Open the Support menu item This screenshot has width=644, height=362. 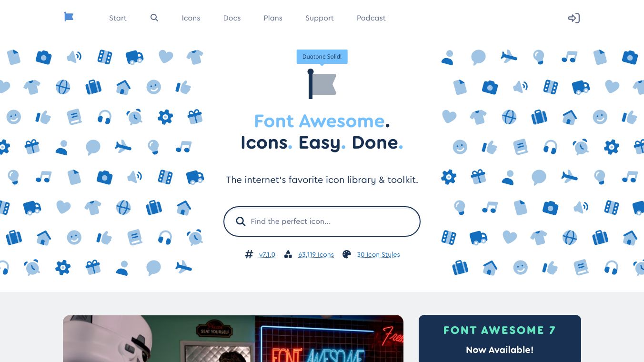click(x=320, y=18)
